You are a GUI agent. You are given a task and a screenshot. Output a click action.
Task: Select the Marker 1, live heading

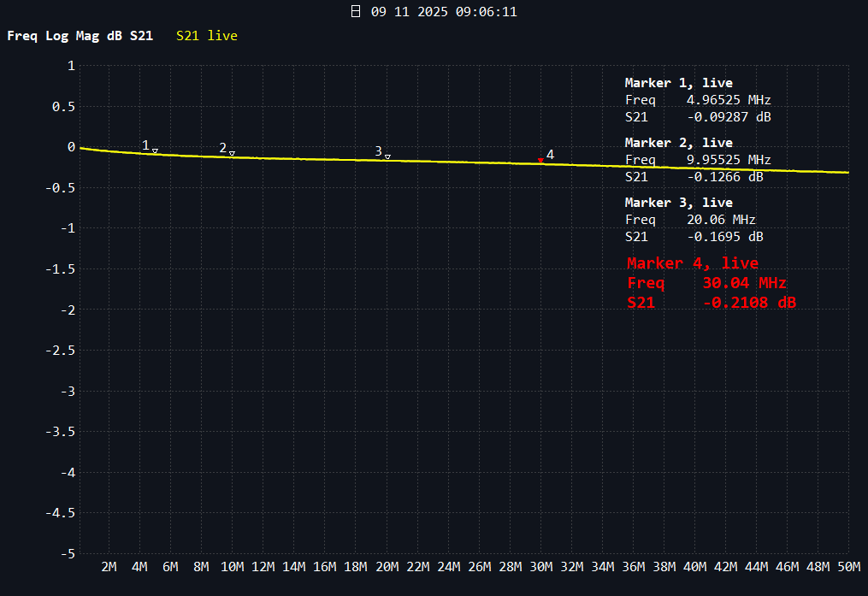point(678,83)
